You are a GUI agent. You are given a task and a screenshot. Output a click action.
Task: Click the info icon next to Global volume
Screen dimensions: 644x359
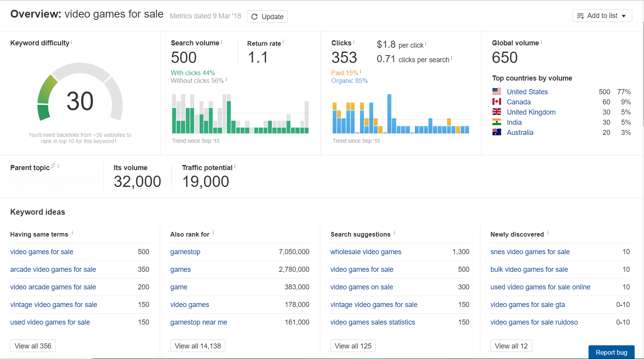541,42
